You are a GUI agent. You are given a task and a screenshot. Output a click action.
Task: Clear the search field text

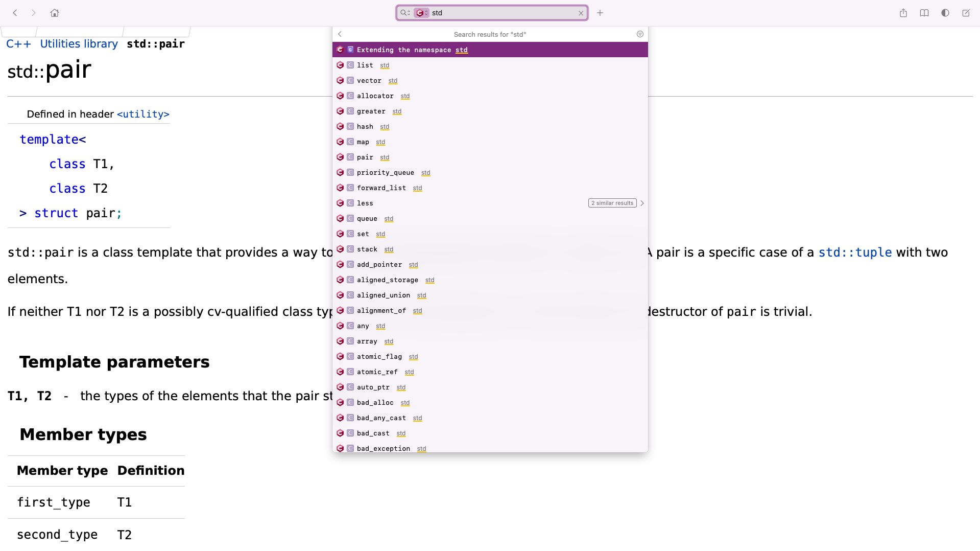click(581, 13)
